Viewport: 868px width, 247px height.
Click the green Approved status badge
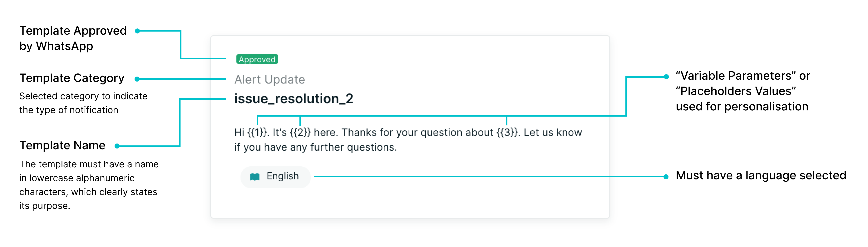point(257,59)
